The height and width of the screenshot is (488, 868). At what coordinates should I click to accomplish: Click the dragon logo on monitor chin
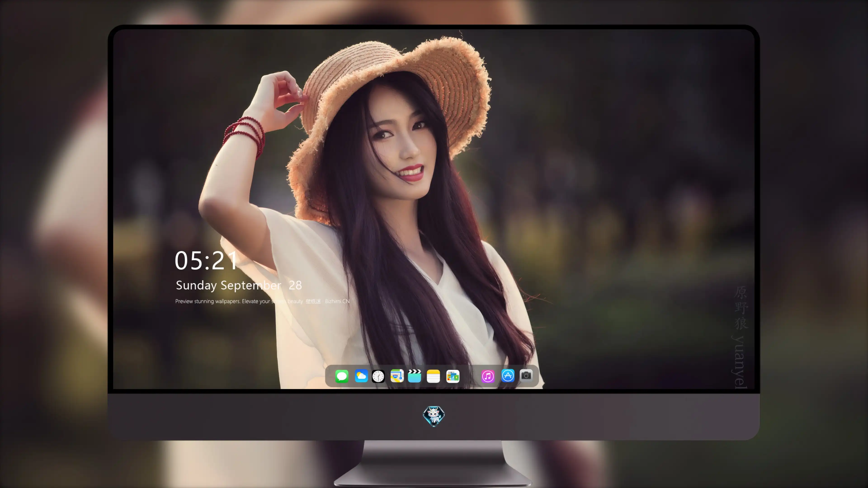click(434, 416)
